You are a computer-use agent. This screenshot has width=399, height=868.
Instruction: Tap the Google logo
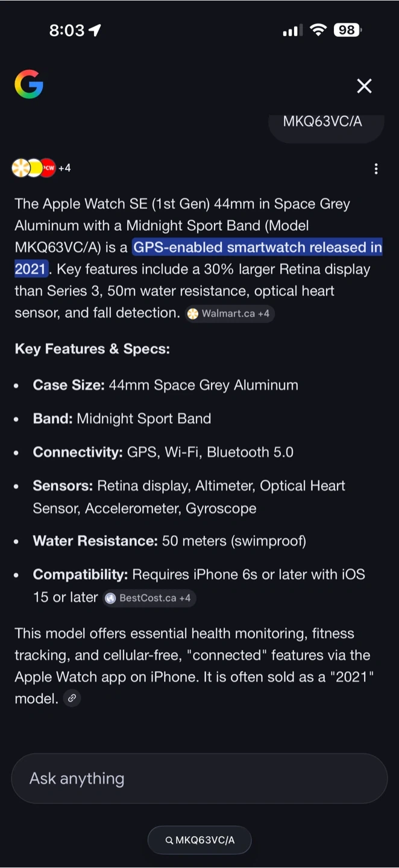pos(29,84)
